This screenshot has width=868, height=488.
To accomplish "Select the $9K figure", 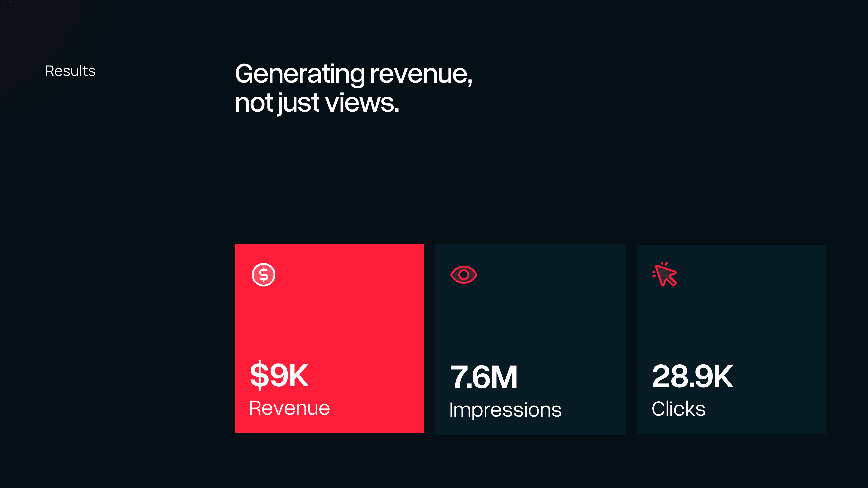I will 279,375.
